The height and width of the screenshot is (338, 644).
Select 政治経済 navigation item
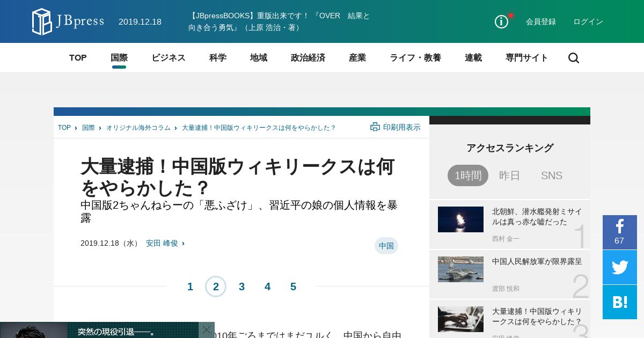(308, 58)
